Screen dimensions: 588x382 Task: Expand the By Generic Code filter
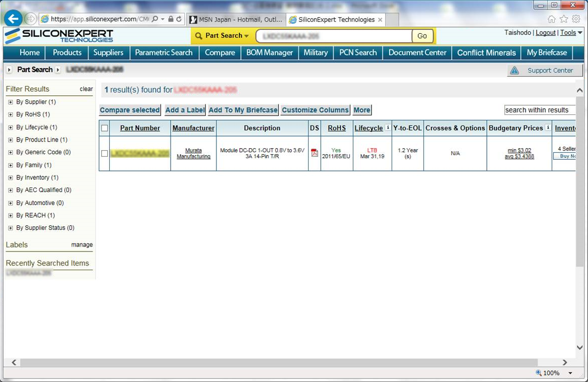pyautogui.click(x=11, y=152)
